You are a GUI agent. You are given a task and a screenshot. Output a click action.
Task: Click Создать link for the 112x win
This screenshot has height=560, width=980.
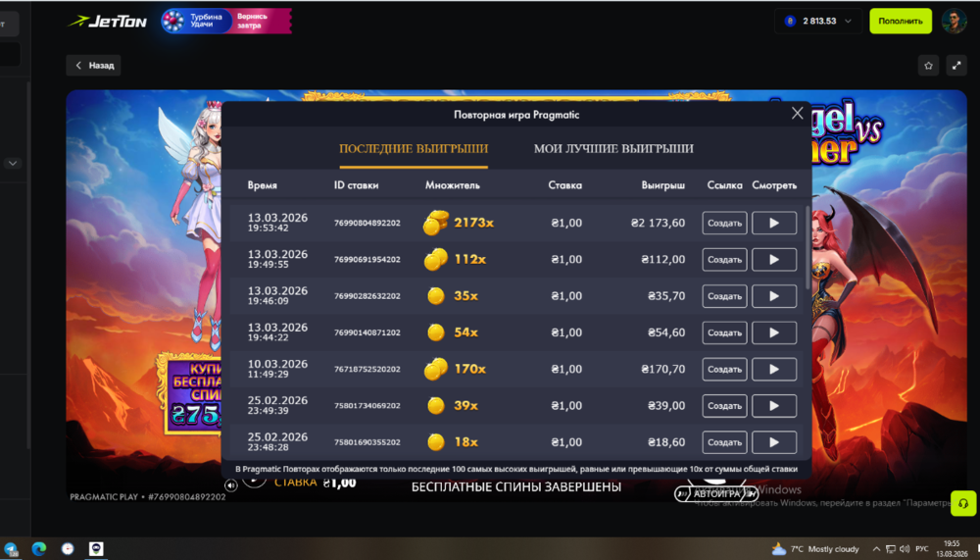pyautogui.click(x=724, y=260)
